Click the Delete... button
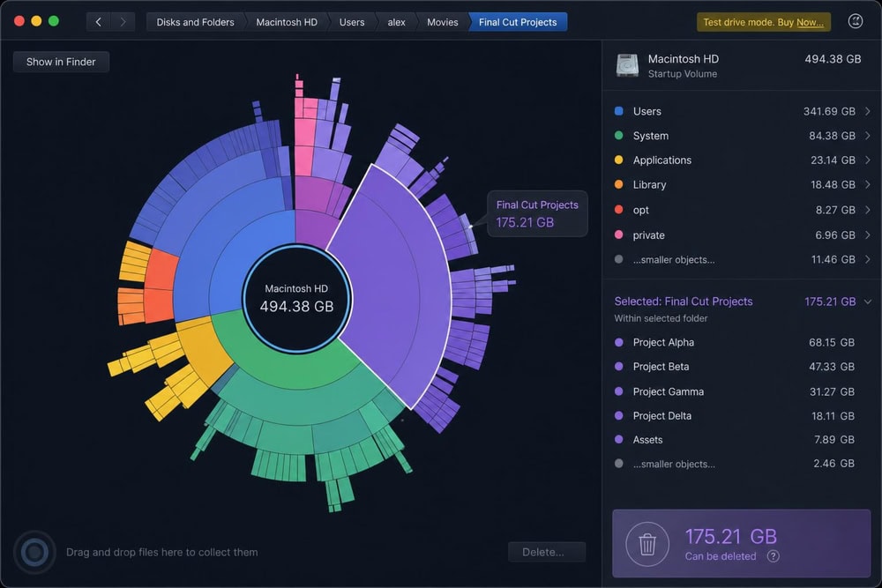The height and width of the screenshot is (588, 882). pyautogui.click(x=547, y=552)
